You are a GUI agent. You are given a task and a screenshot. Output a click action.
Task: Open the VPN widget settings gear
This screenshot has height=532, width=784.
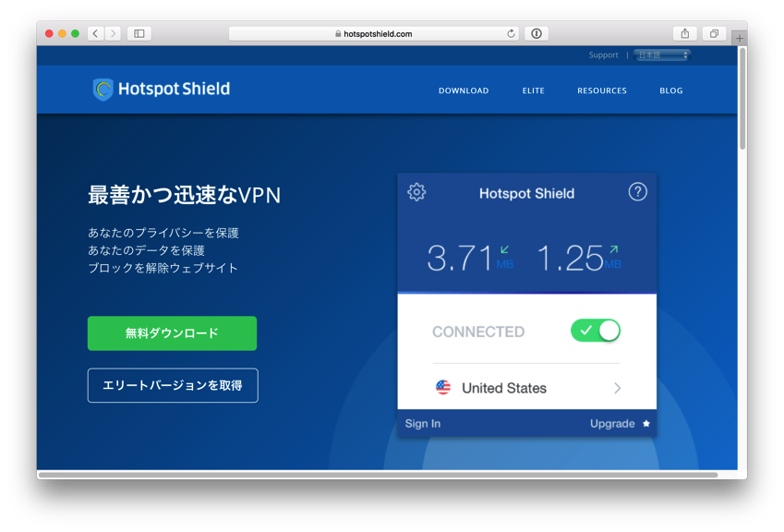[416, 192]
